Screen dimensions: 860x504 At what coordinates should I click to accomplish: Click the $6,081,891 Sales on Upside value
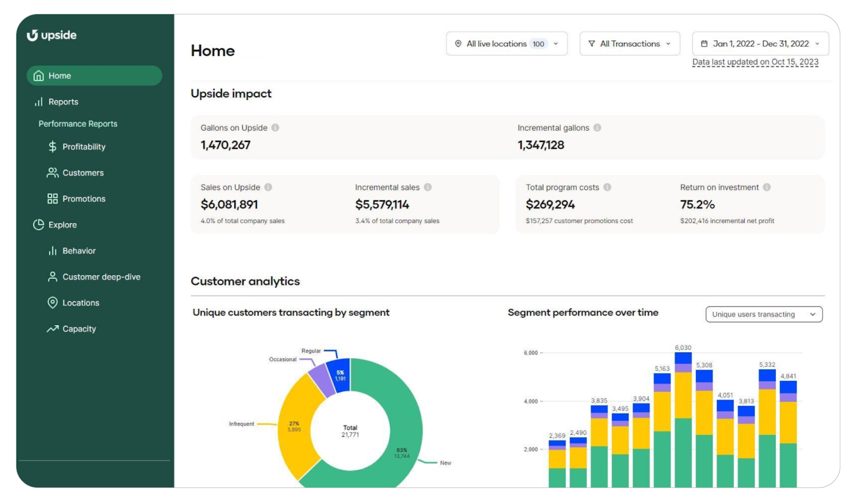pyautogui.click(x=230, y=204)
